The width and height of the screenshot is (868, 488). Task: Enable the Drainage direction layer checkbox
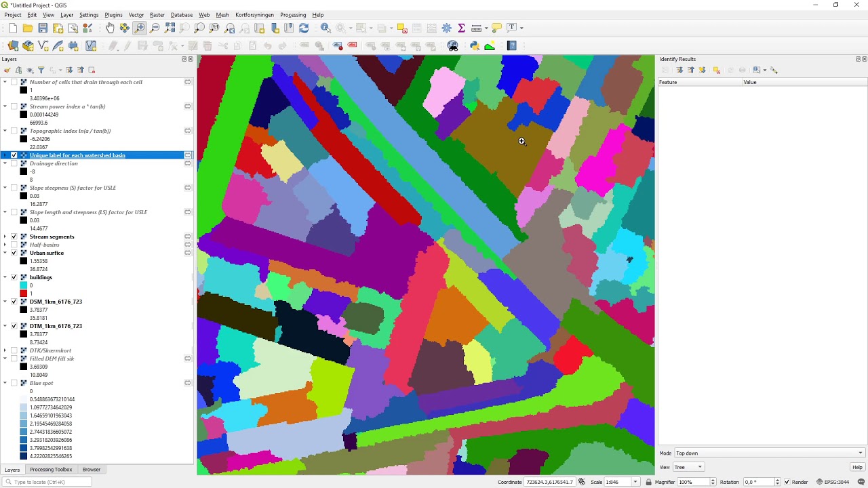coord(14,163)
